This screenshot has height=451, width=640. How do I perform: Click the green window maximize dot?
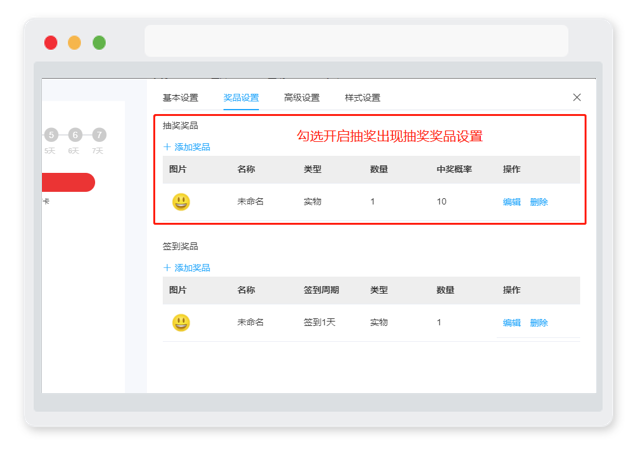click(x=99, y=42)
